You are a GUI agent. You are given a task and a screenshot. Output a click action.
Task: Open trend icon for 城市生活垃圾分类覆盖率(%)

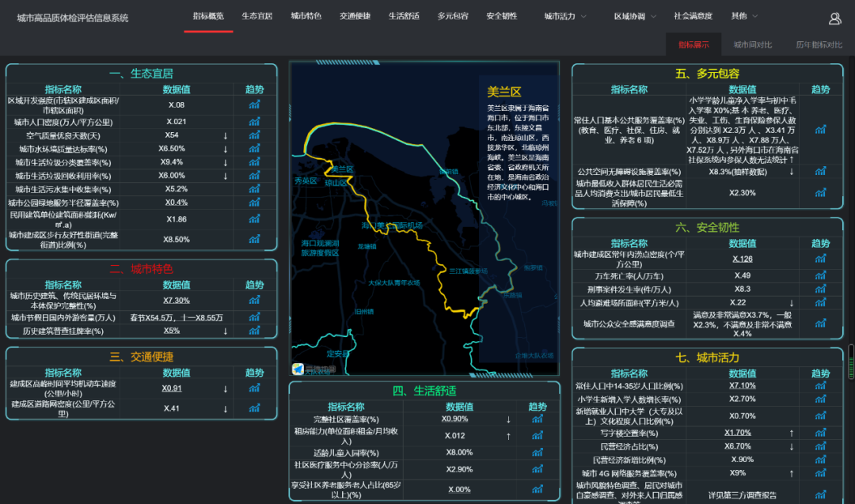click(x=254, y=162)
